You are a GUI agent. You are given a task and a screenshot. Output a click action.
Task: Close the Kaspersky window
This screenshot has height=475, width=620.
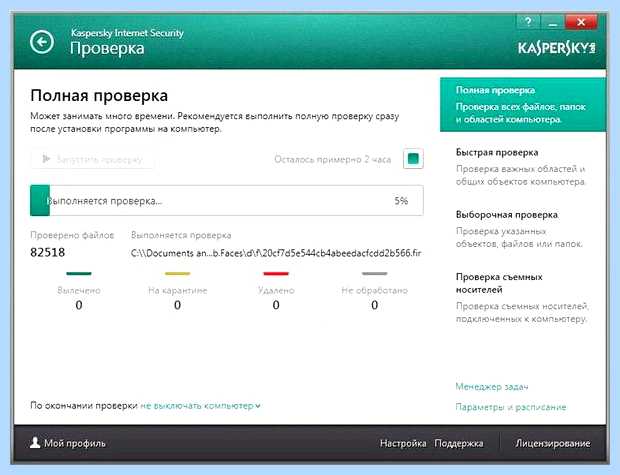point(581,22)
